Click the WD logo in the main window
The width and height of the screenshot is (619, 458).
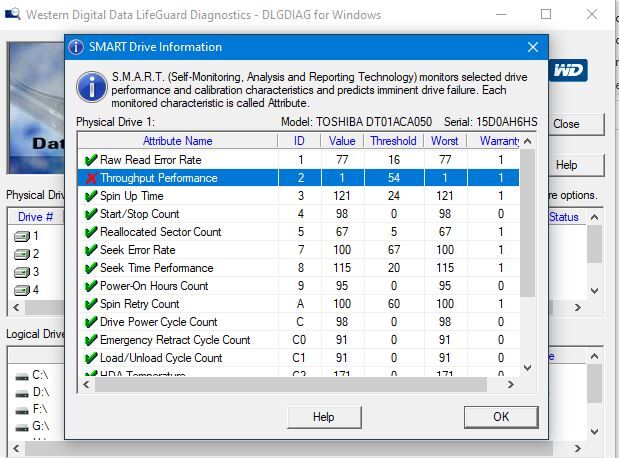click(568, 71)
